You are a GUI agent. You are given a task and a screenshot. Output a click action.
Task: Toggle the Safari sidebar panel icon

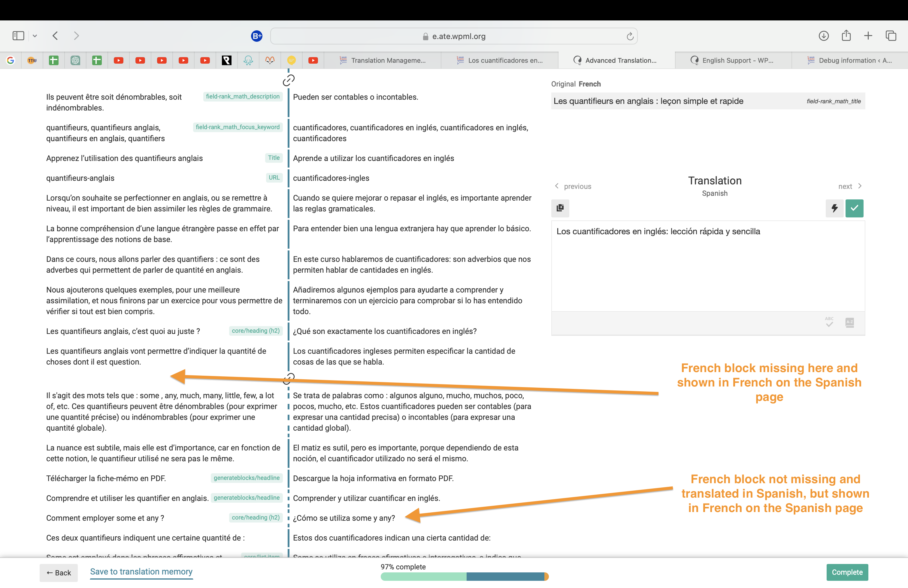pos(18,36)
